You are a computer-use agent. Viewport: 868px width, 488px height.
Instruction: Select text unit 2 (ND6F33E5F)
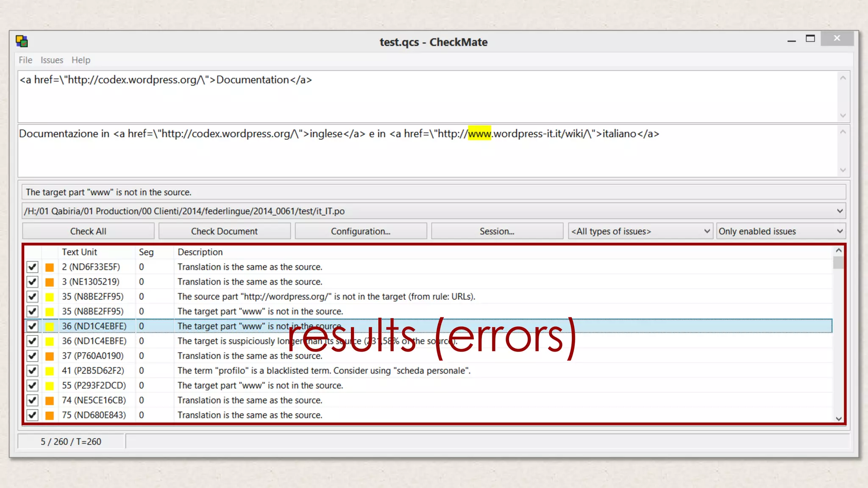click(91, 267)
